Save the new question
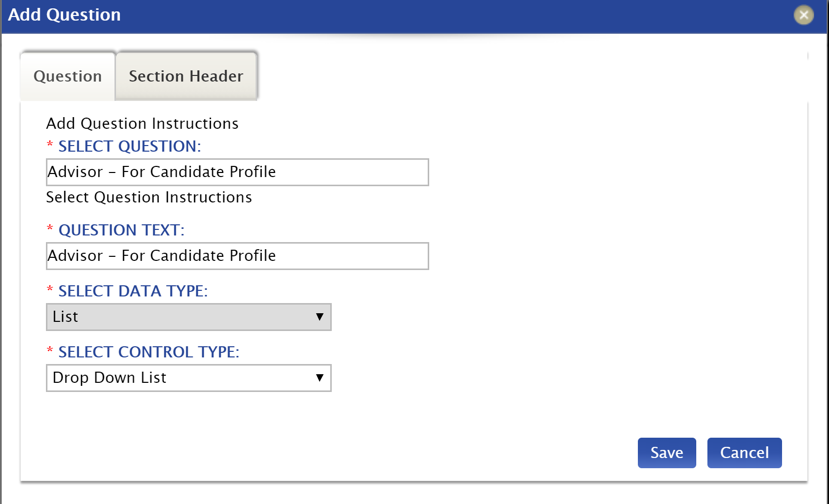The width and height of the screenshot is (829, 504). click(x=667, y=453)
